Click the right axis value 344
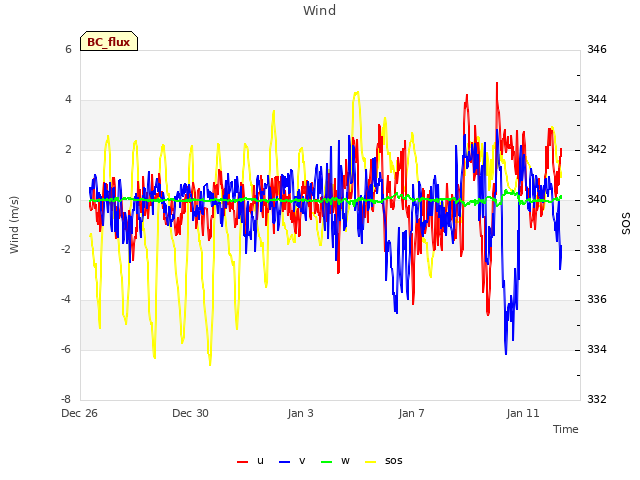Screen dimensions: 640x480 coord(597,99)
